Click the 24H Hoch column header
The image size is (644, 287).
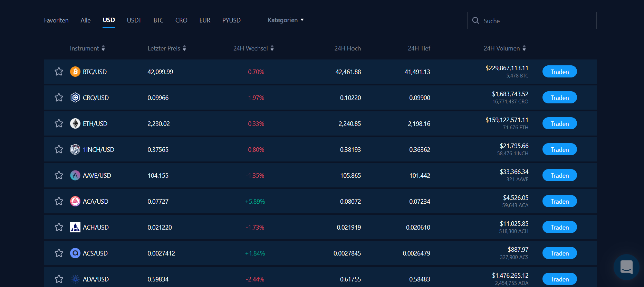point(348,48)
